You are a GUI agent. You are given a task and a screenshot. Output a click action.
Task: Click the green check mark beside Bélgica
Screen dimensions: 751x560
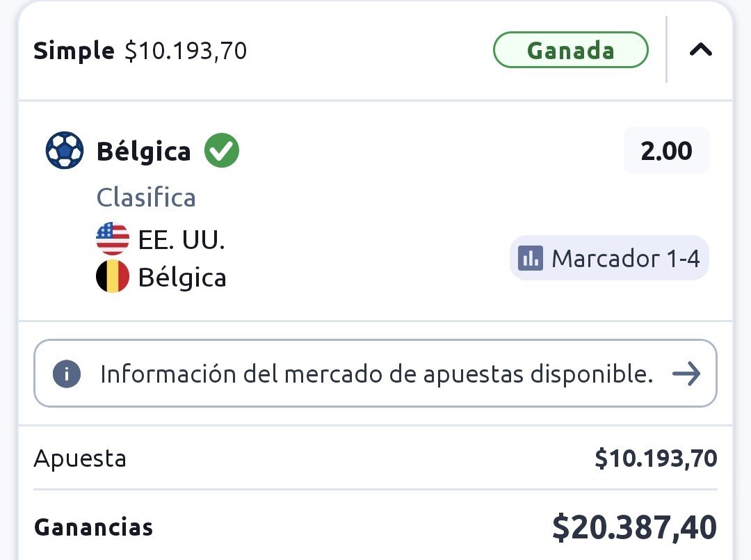[222, 150]
